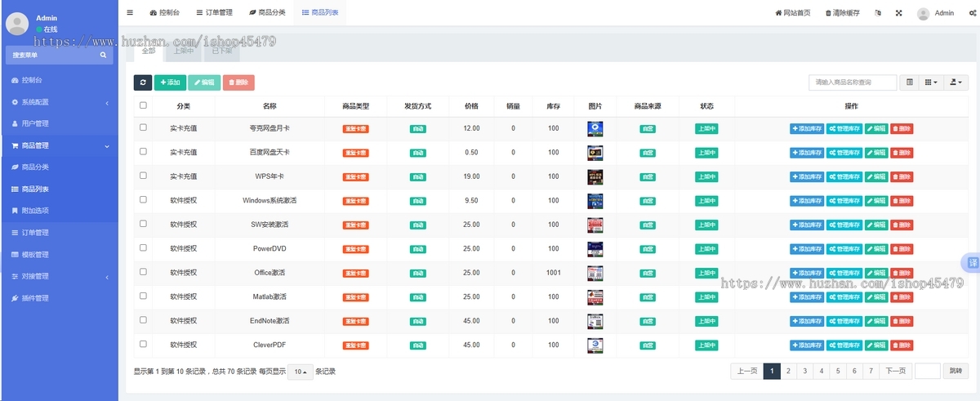Check the select-all checkbox in the table header
The width and height of the screenshot is (980, 401).
pyautogui.click(x=144, y=105)
